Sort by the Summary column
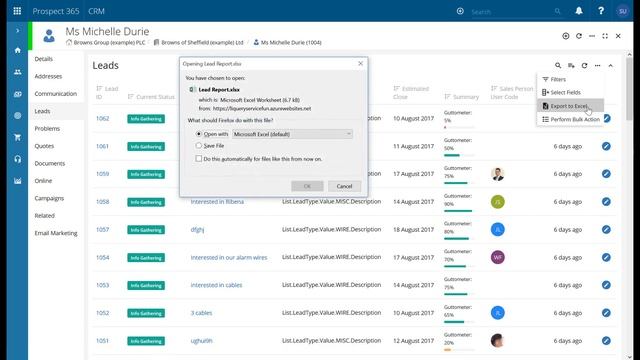 tap(462, 97)
